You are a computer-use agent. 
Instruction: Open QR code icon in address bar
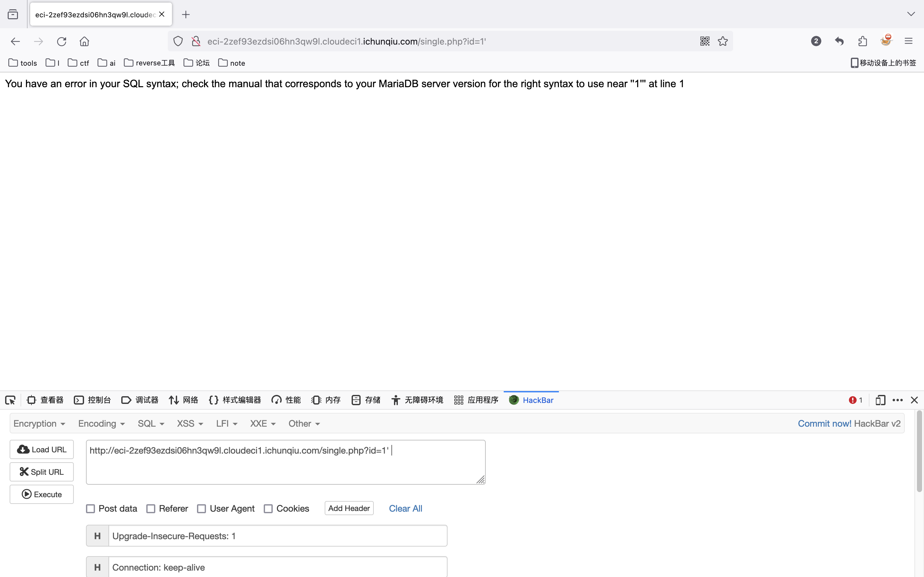click(705, 41)
